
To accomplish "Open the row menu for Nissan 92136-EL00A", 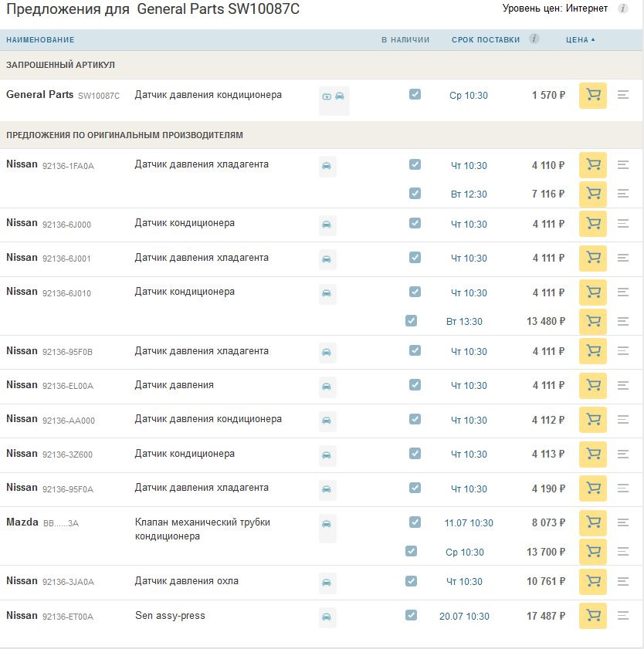I will coord(623,385).
